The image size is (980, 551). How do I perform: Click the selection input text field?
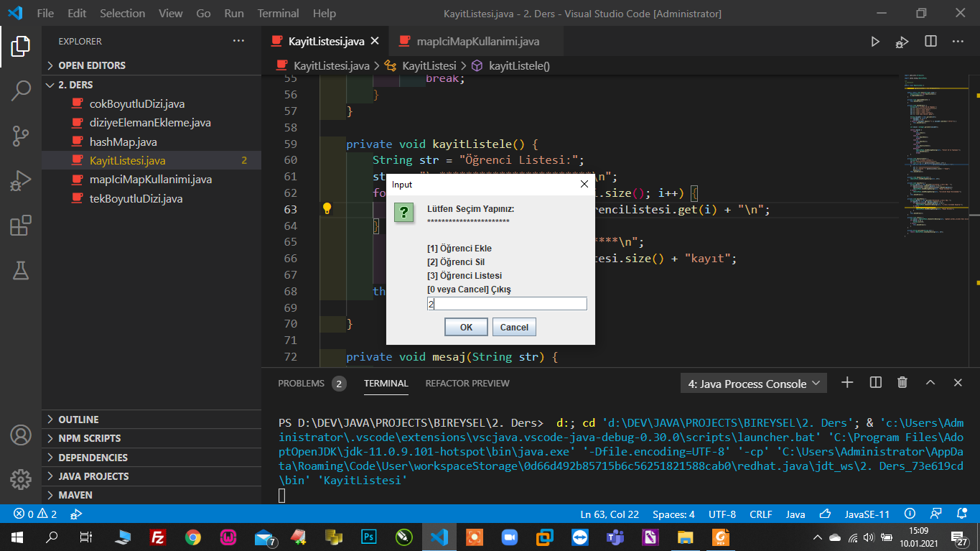(x=507, y=304)
